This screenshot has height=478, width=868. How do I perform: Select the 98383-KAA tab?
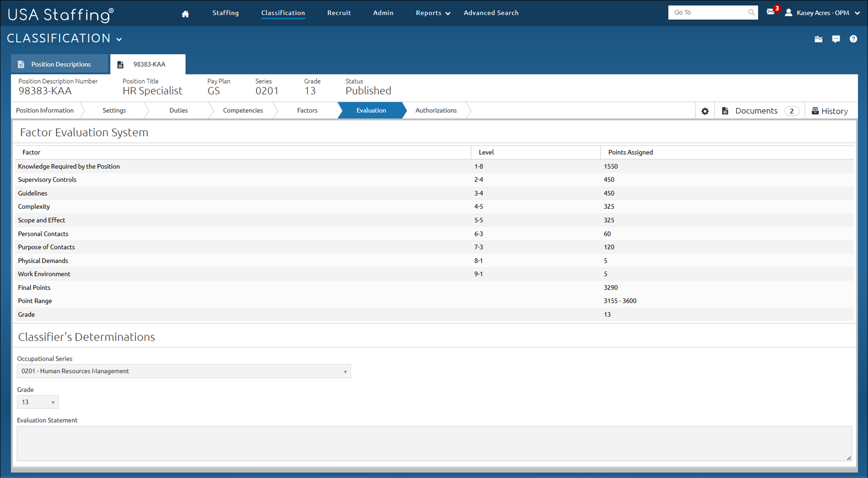tap(148, 64)
